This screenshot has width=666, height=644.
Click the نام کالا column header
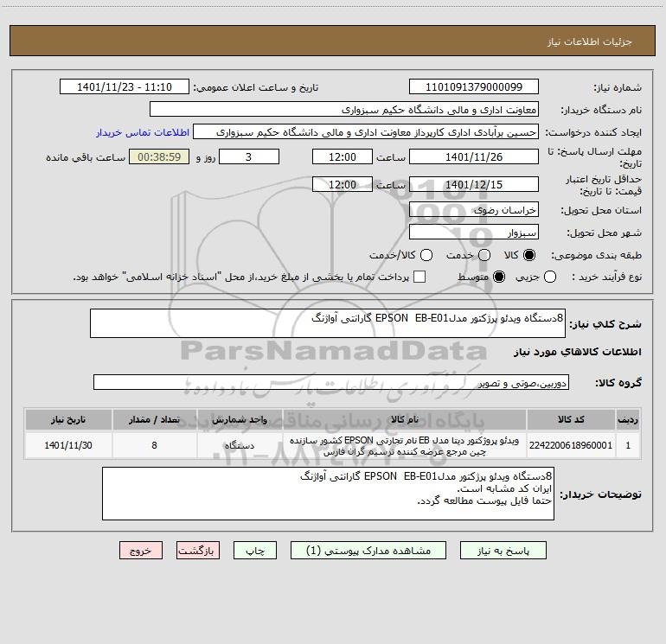pyautogui.click(x=405, y=419)
